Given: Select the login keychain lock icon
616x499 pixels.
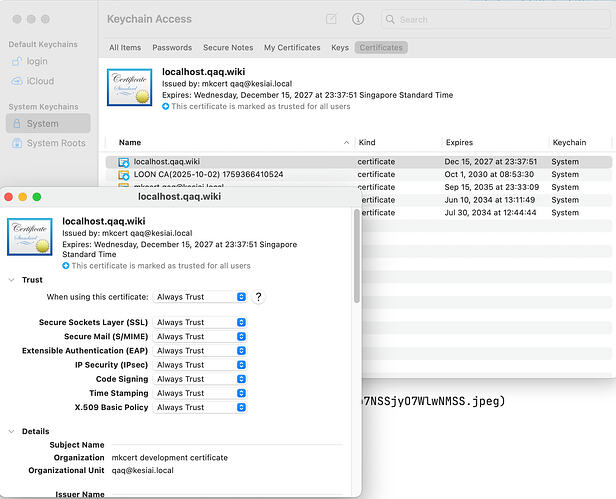Looking at the screenshot, I should pos(16,61).
